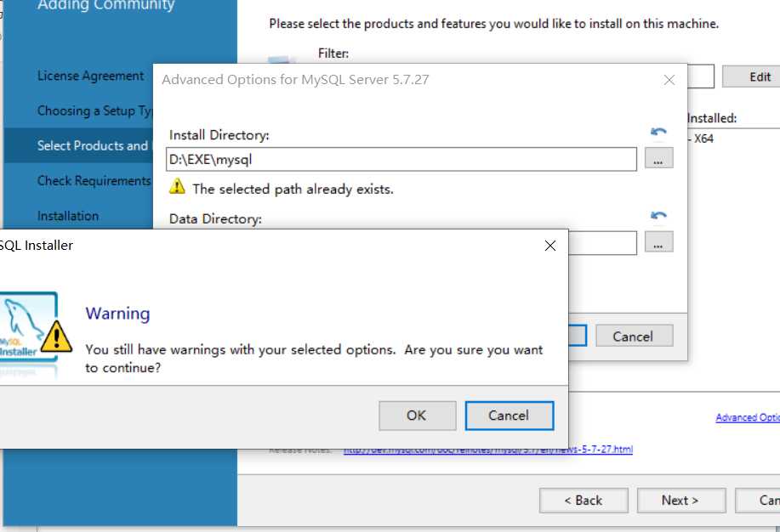Viewport: 780px width, 532px height.
Task: Select the Installation step
Action: pos(68,216)
